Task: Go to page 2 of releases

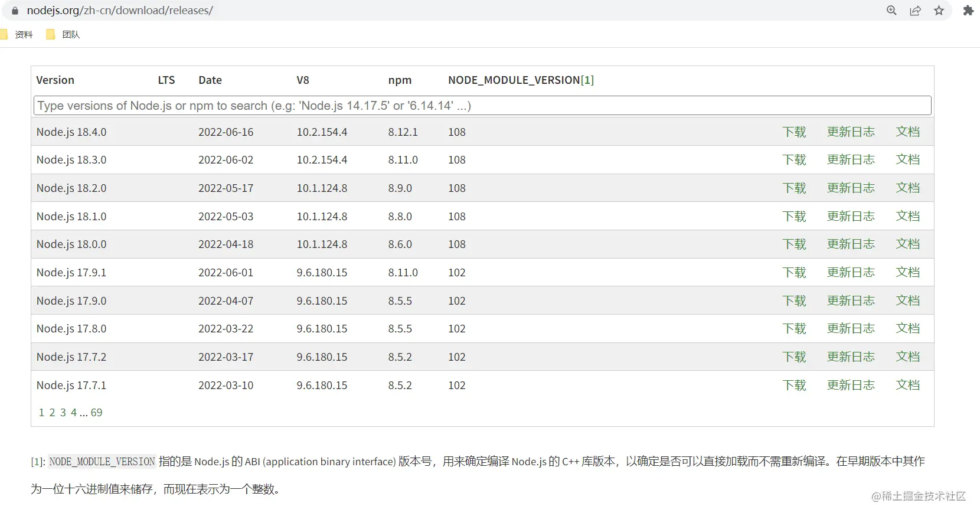Action: (x=52, y=413)
